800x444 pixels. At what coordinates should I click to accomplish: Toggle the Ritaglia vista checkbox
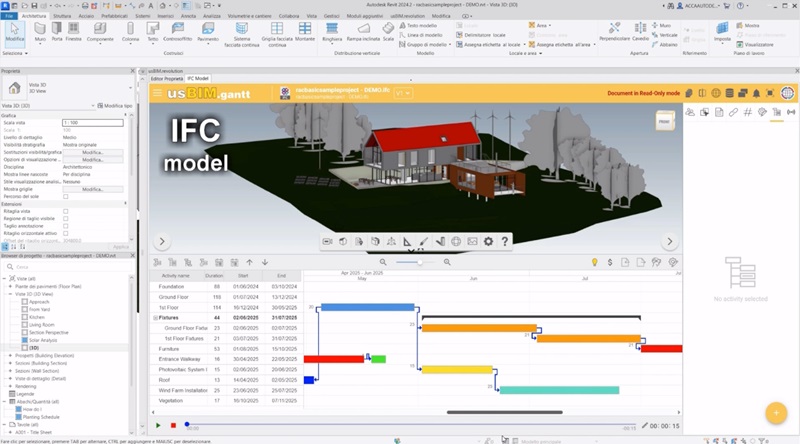[x=65, y=211]
